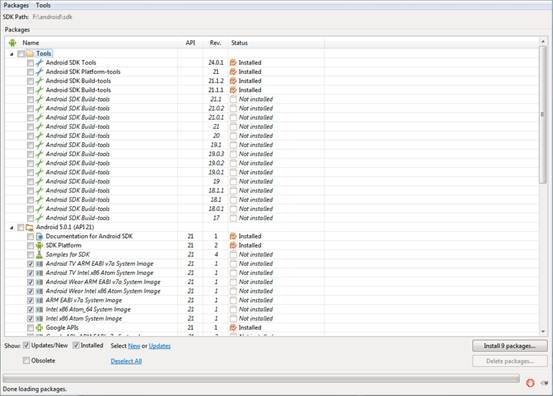This screenshot has height=396, width=553.
Task: Click the wrench icon beside Android SDK Tools
Action: click(x=39, y=63)
